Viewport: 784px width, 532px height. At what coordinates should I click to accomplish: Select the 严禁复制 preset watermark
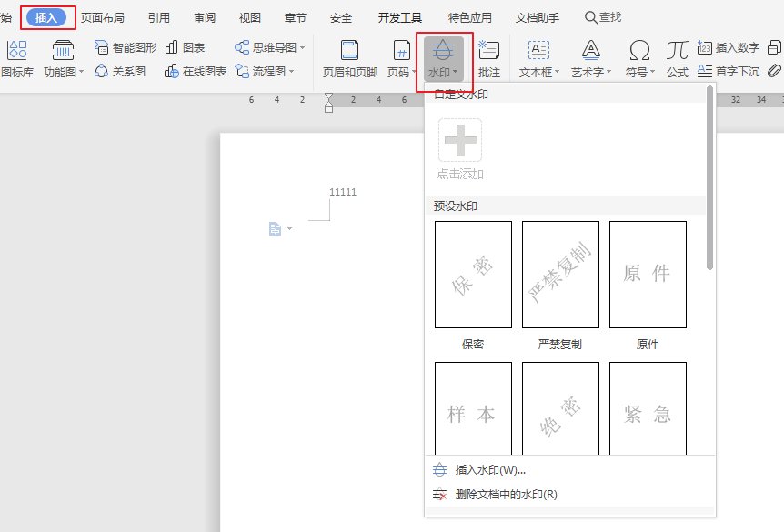(x=560, y=274)
